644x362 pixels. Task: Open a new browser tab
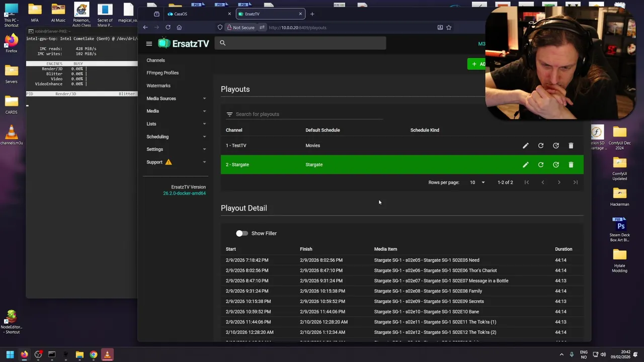(312, 14)
